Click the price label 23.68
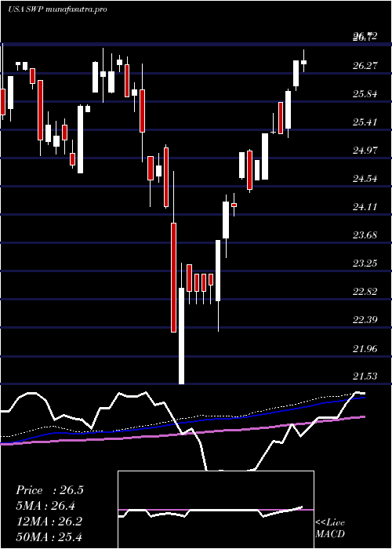Screen dimensions: 392x549 click(365, 235)
